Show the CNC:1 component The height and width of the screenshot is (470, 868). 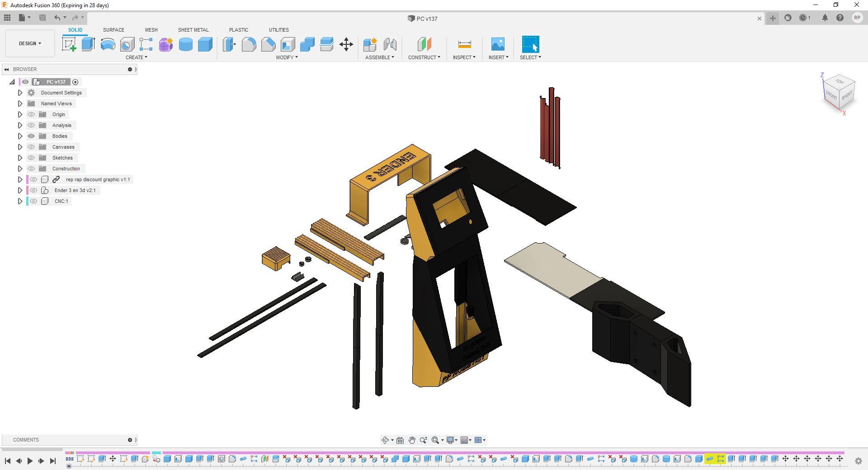tap(33, 201)
